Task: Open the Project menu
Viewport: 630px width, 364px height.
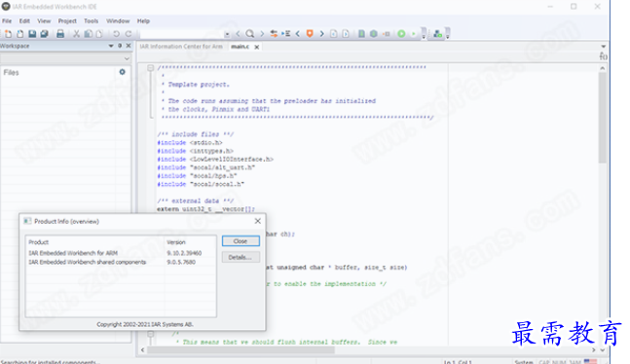Action: point(67,20)
